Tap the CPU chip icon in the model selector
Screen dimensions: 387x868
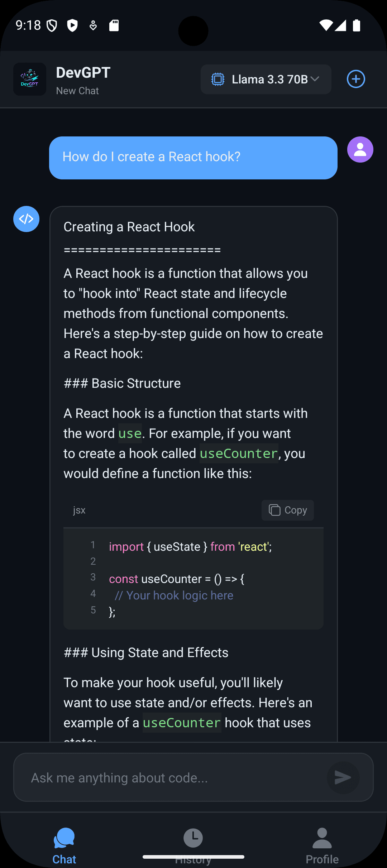tap(218, 79)
